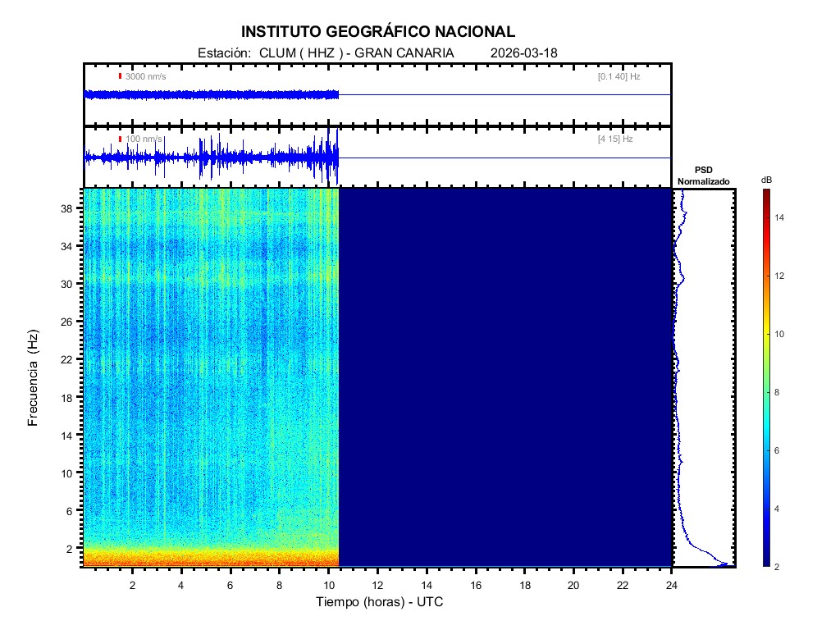Click the red 3000 nm/s scale bar marker

[x=121, y=76]
